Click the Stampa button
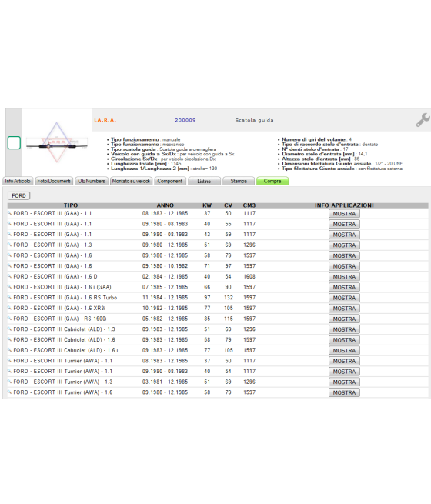Screen dimensions: 431x504 (x=239, y=182)
